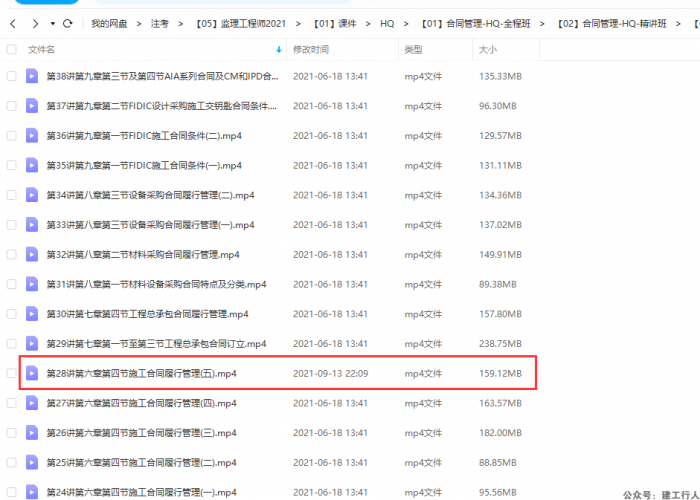Select 第38讲第九章第三节及第四节AIA系列合同 file name
700x500 pixels.
coord(162,76)
